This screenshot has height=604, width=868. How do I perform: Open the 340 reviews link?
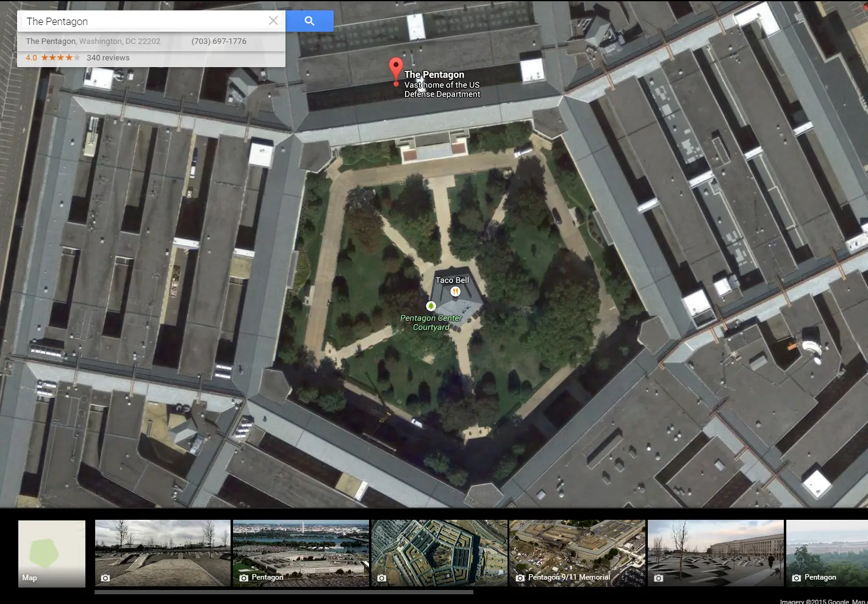(x=108, y=58)
